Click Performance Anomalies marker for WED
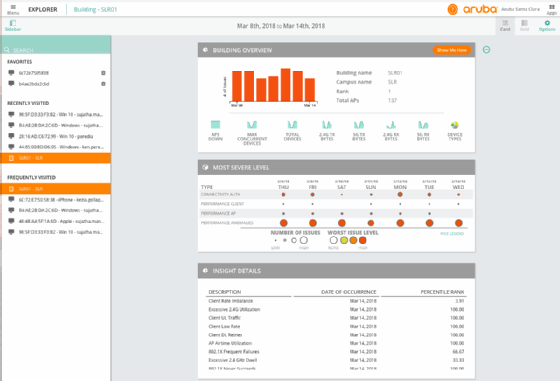 (x=459, y=223)
